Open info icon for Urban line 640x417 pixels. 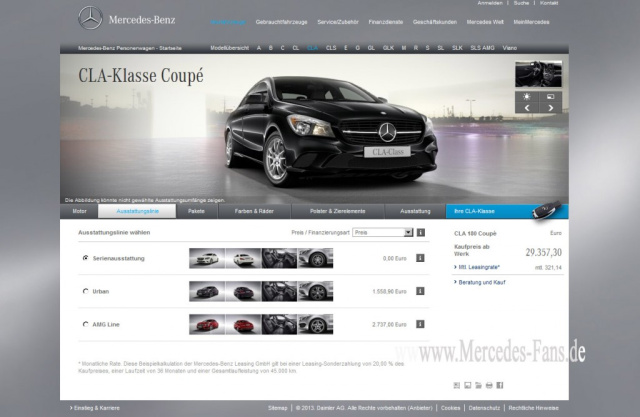tap(420, 291)
